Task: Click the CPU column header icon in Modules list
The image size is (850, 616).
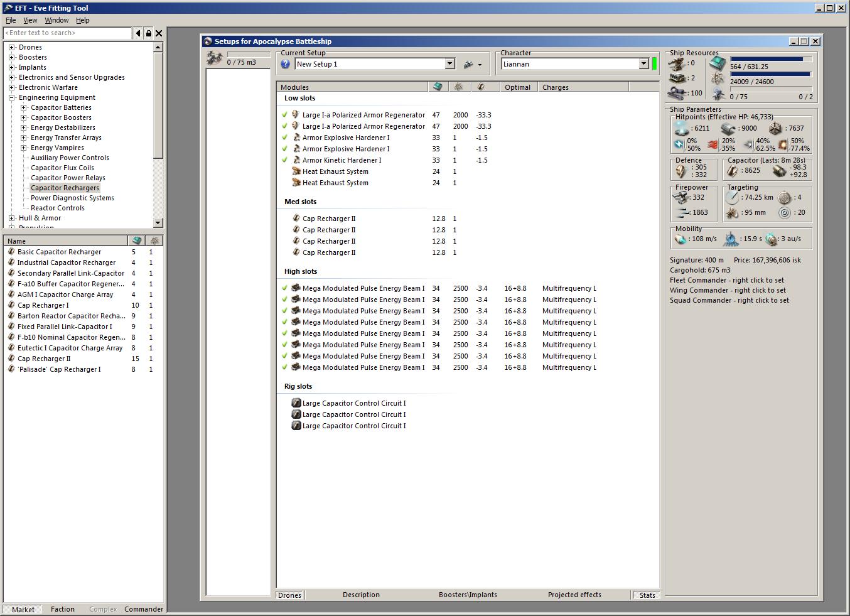Action: point(438,87)
